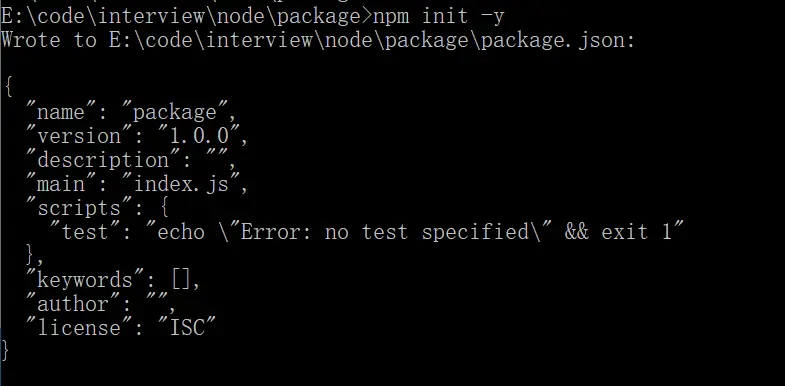Click the echo Error: no test specified text
Screen dimensions: 785x386
pos(350,232)
